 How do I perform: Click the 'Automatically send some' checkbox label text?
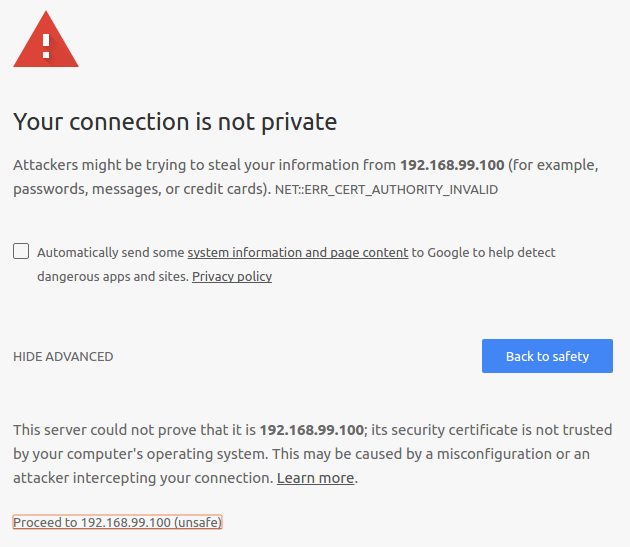tap(111, 252)
